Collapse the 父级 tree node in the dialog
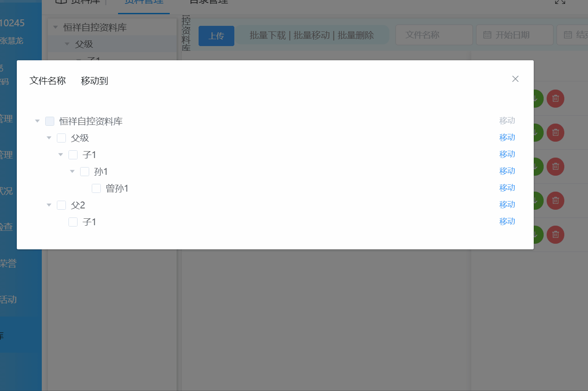 click(49, 138)
